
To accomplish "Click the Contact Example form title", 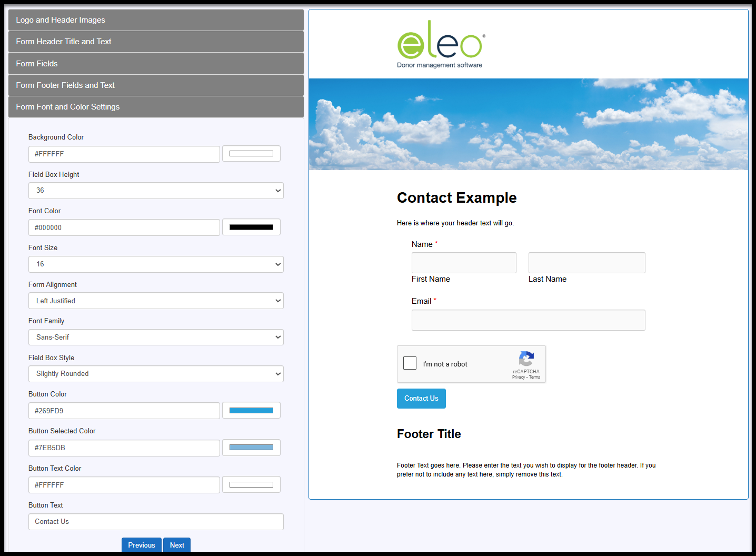I will point(457,198).
